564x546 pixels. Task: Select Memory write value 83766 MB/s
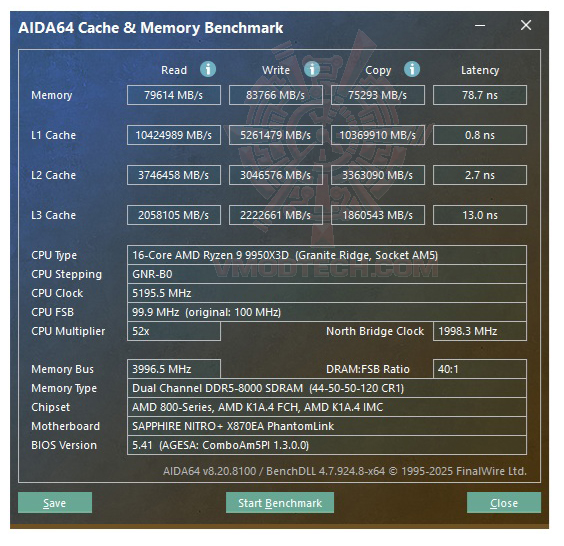(x=276, y=95)
